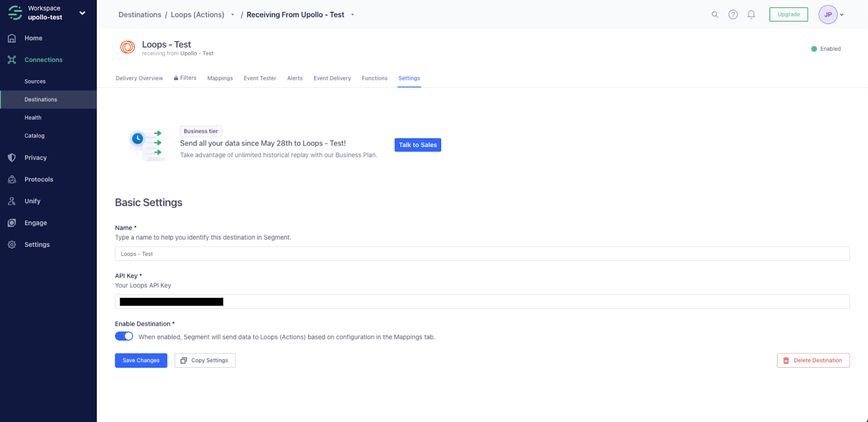Image resolution: width=868 pixels, height=422 pixels.
Task: Open Protocols menu label
Action: (39, 179)
